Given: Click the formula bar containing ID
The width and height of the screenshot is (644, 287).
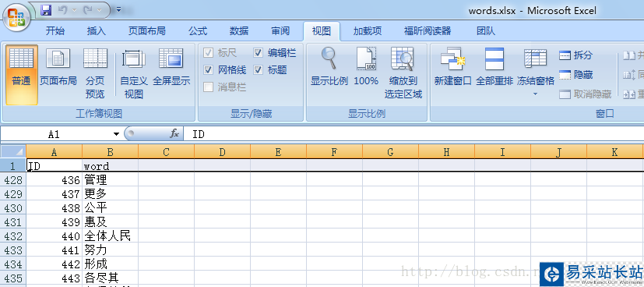Looking at the screenshot, I should pos(413,134).
